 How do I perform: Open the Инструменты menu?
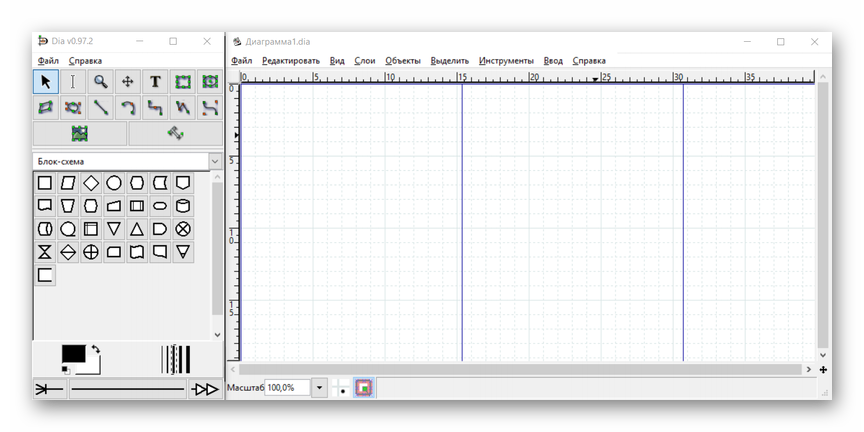click(506, 61)
